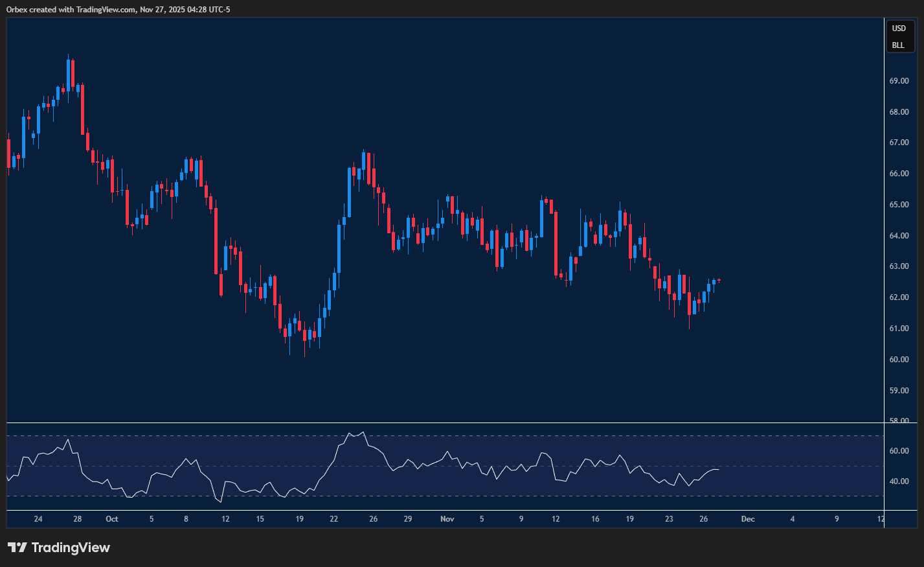Open the TradingView wordmark link
Screen dimensions: 924x567
[x=71, y=548]
